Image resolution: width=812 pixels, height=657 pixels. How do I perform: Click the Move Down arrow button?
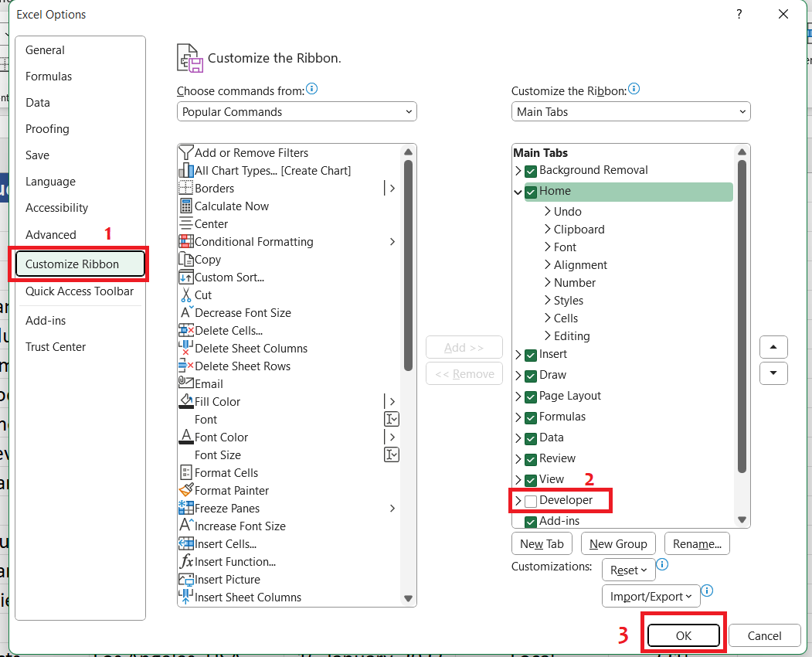[773, 373]
